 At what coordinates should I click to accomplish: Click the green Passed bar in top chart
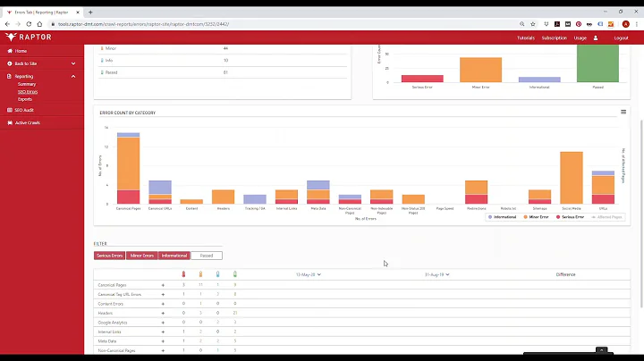pos(597,63)
